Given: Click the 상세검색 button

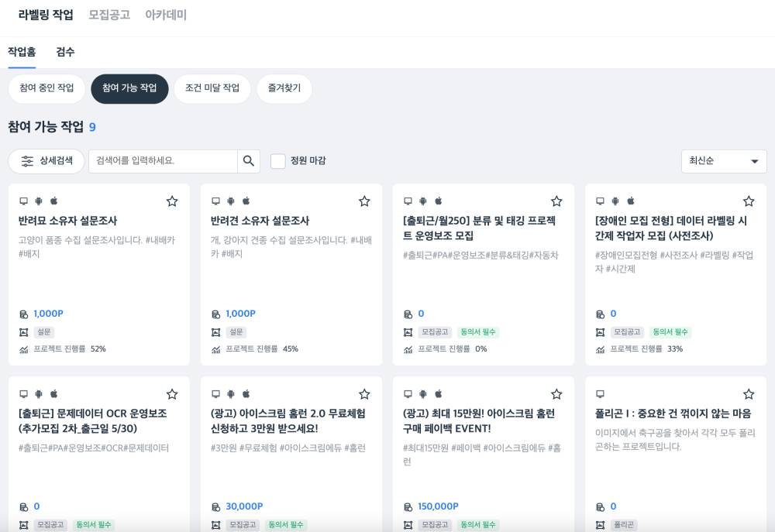Looking at the screenshot, I should coord(46,161).
